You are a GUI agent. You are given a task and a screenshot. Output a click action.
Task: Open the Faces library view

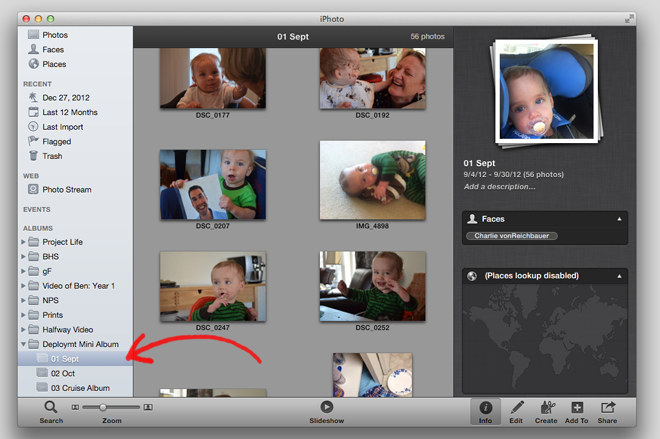pyautogui.click(x=53, y=50)
